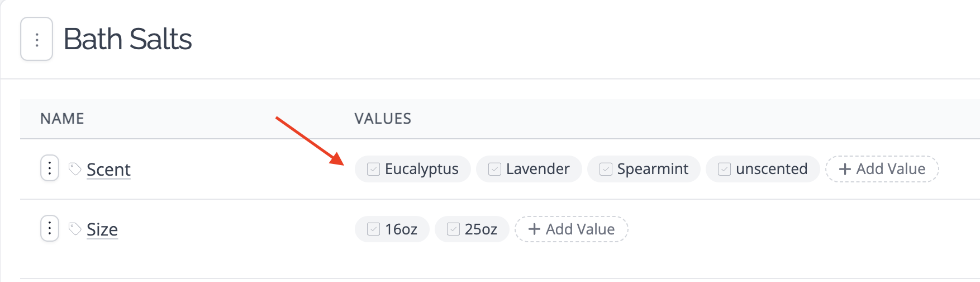Open the Bath Salts three-dot menu
The height and width of the screenshot is (282, 980).
[x=37, y=39]
